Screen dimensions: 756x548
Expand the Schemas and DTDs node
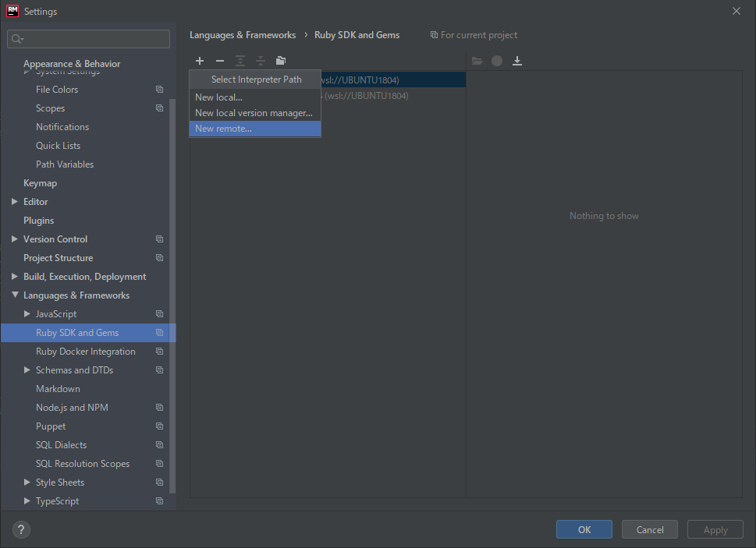(x=27, y=369)
